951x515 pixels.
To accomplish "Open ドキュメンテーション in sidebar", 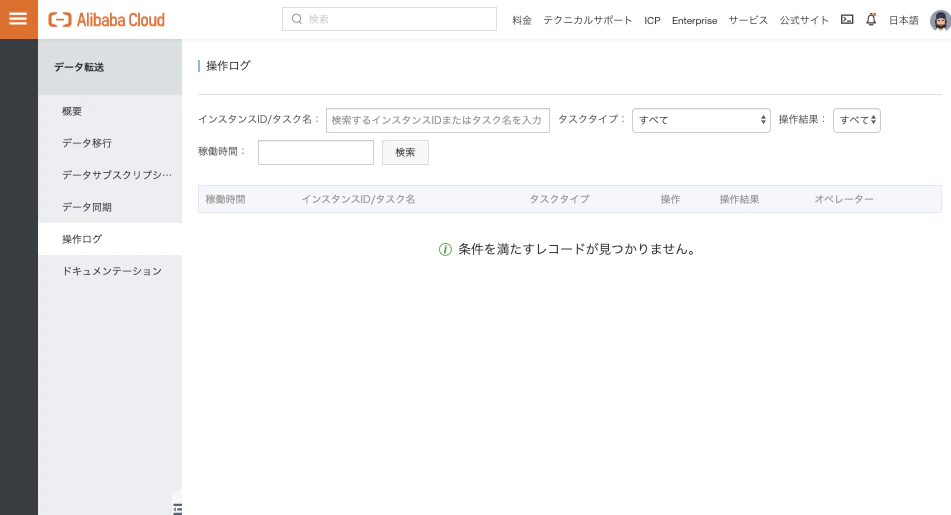I will click(x=110, y=271).
